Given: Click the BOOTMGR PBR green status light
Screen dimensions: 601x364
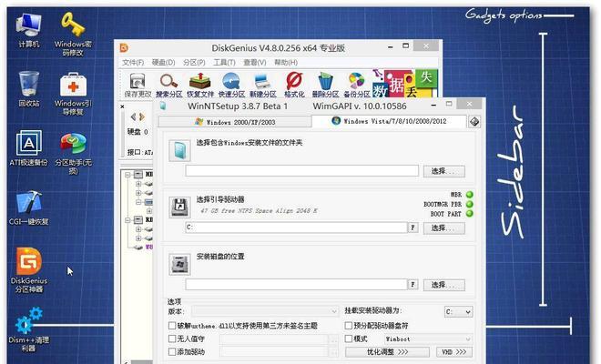Looking at the screenshot, I should 470,204.
